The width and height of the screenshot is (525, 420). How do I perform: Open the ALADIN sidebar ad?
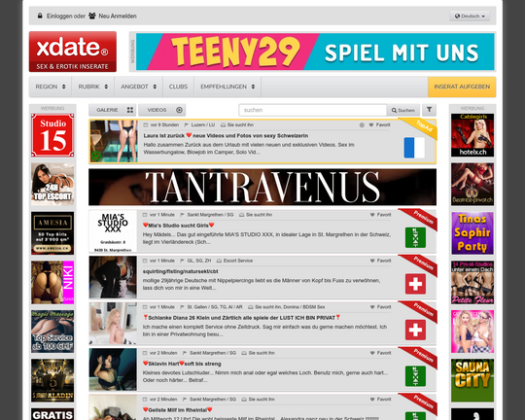(x=52, y=380)
